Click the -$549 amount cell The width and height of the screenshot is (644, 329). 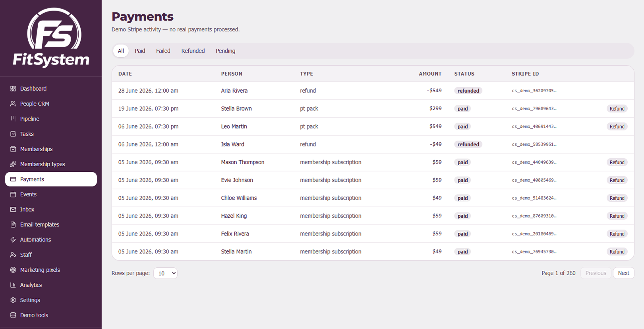pos(434,91)
